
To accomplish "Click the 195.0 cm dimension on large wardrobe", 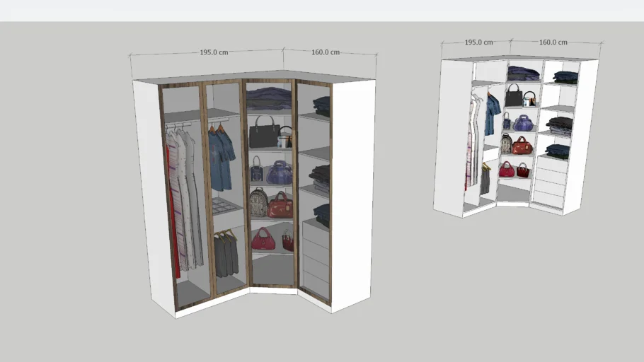I will pos(214,52).
